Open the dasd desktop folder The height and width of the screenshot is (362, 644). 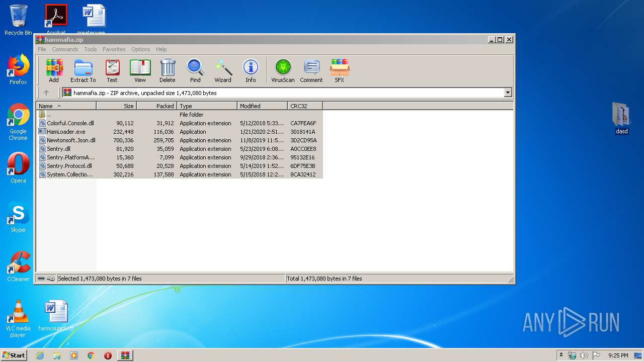[x=622, y=118]
